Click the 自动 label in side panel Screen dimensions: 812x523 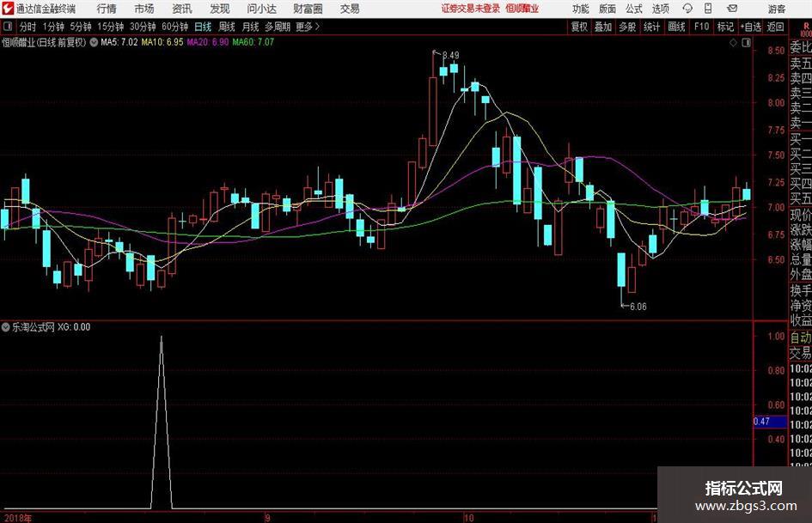click(801, 338)
